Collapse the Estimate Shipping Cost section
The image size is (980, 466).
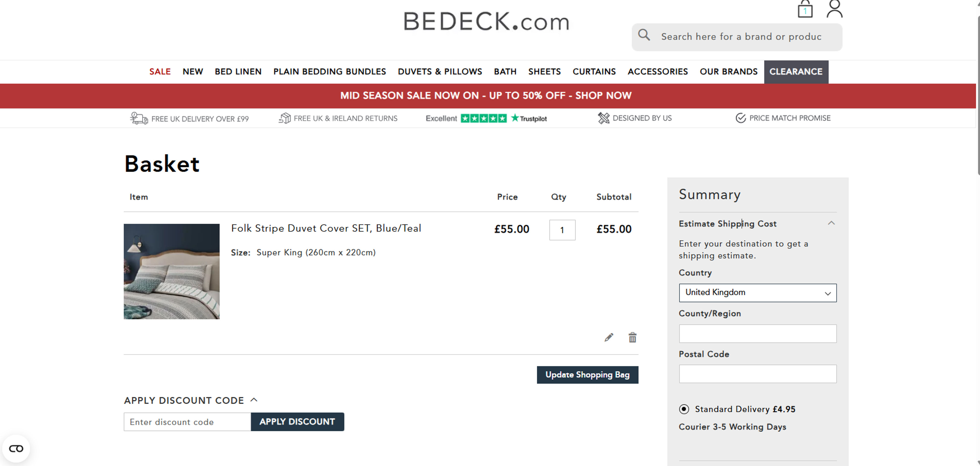pyautogui.click(x=832, y=223)
